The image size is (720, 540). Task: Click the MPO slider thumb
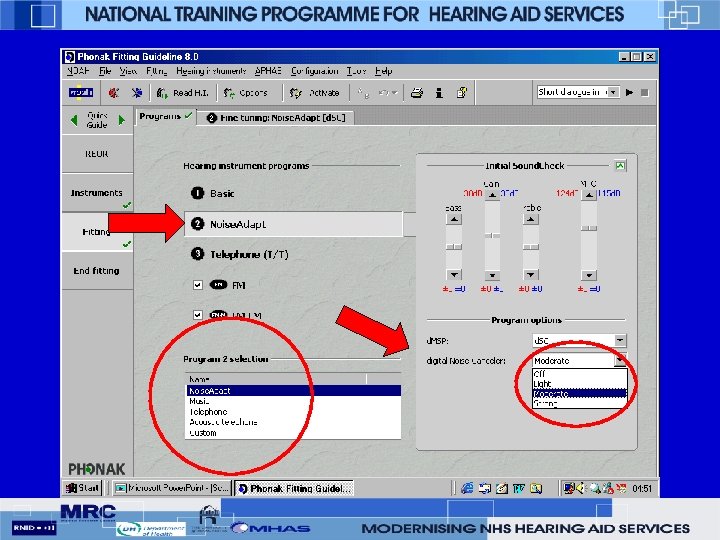(589, 228)
